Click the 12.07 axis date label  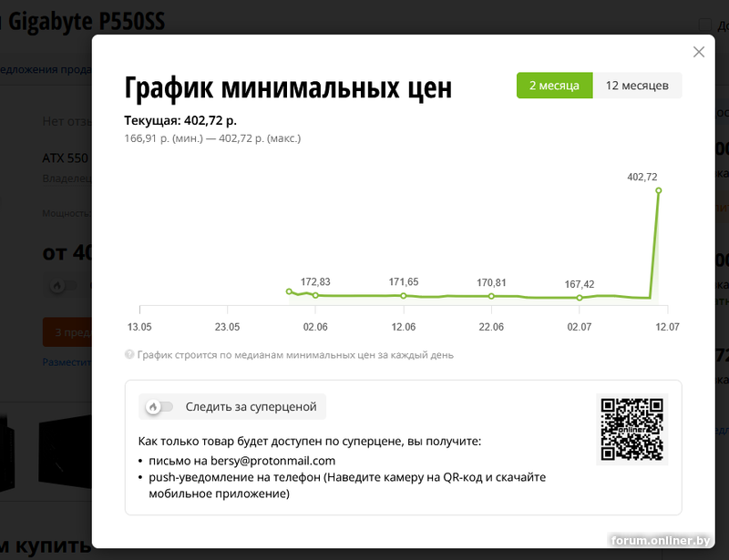668,327
